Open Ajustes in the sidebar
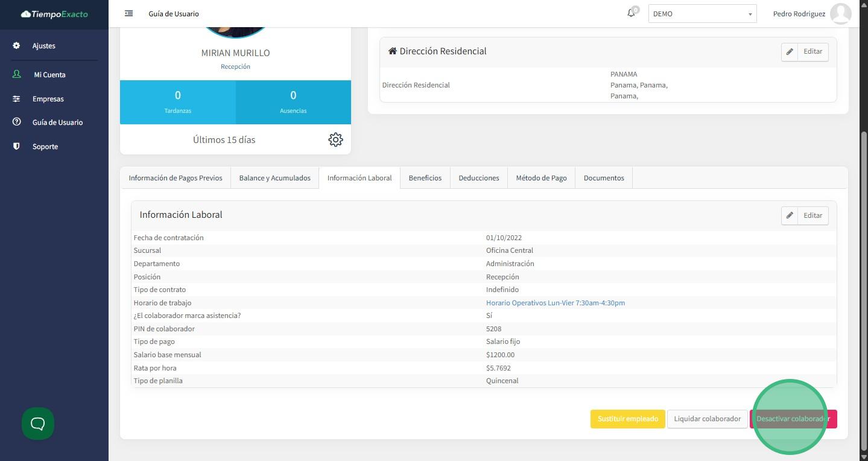The image size is (868, 461). [x=43, y=46]
